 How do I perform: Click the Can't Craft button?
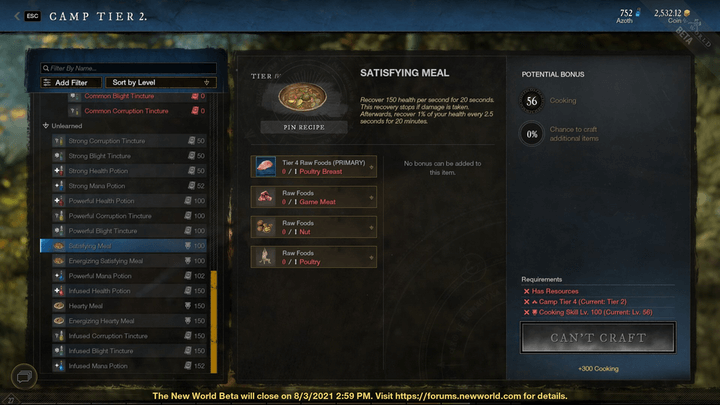tap(598, 338)
